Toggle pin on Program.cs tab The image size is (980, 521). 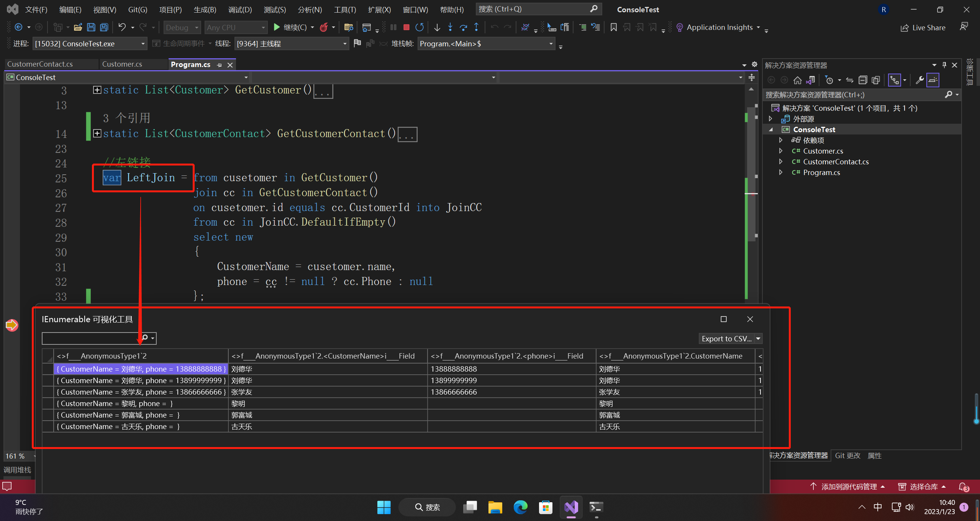click(219, 65)
